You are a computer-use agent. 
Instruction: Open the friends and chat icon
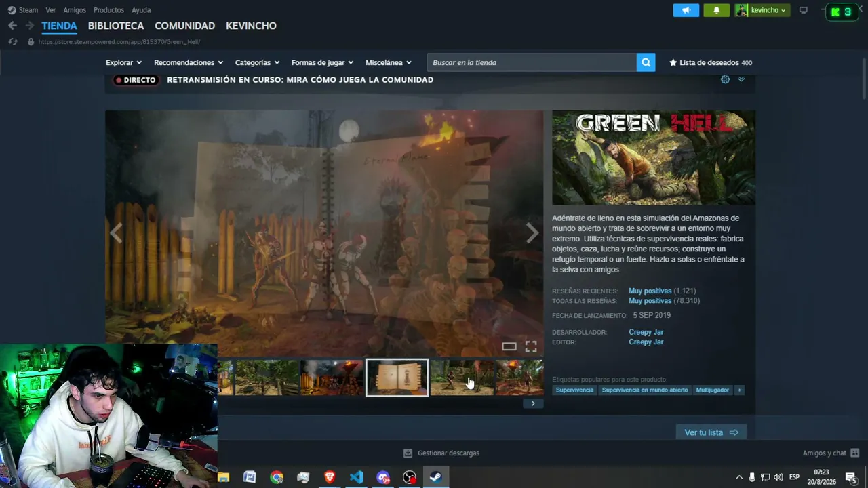point(854,453)
